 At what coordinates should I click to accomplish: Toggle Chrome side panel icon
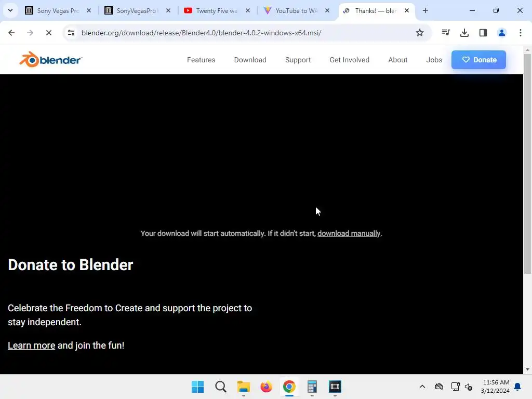(x=483, y=33)
